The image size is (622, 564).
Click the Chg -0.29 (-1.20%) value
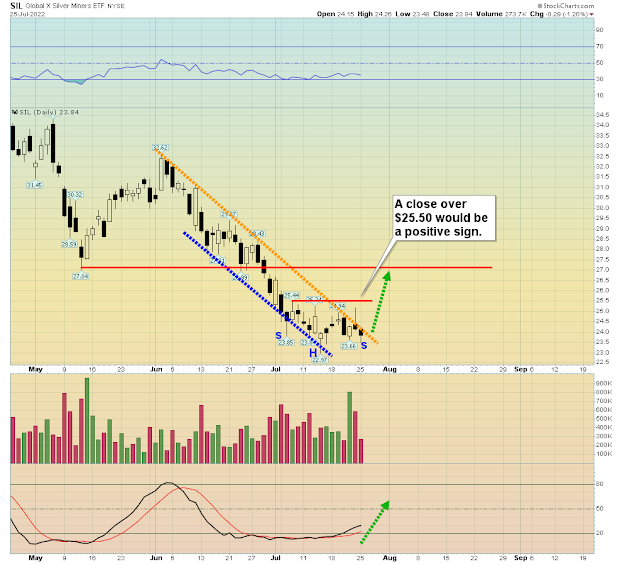[559, 14]
